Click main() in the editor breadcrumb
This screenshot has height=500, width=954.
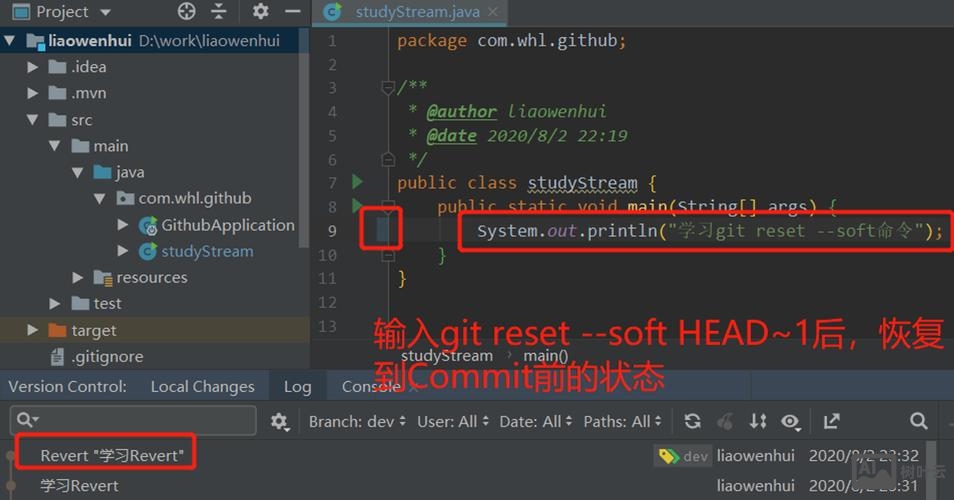[546, 356]
